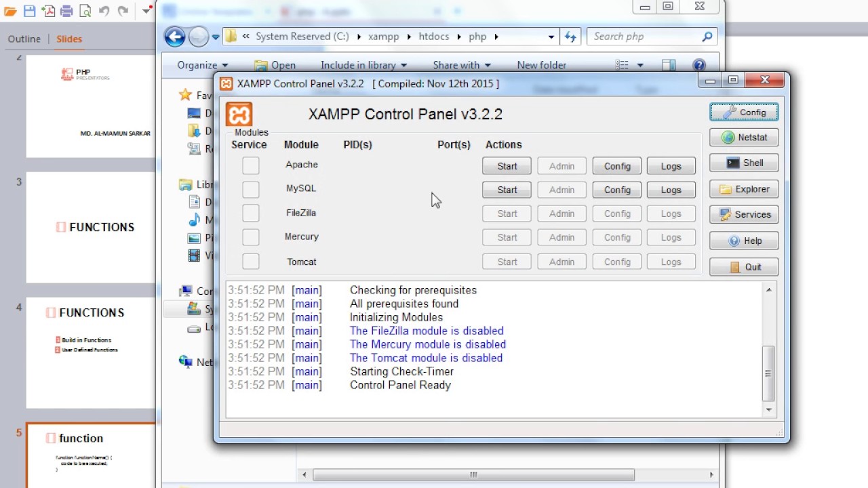Refresh the file explorer address bar
The width and height of the screenshot is (868, 488).
(x=571, y=37)
